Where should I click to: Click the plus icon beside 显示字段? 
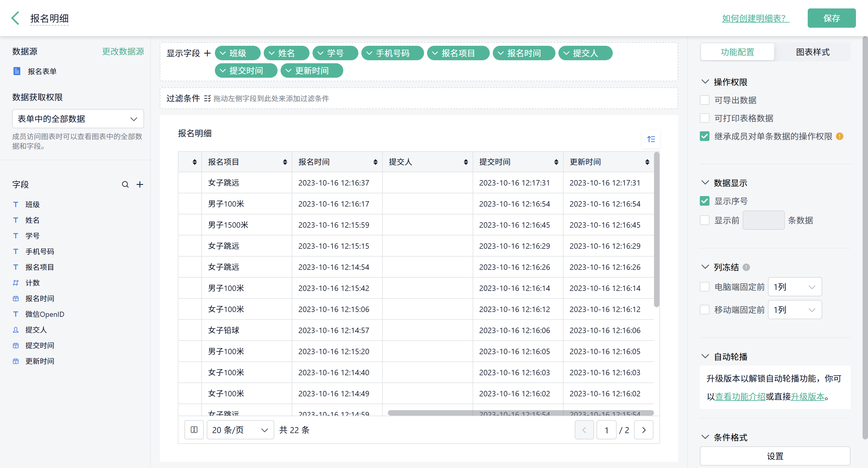point(208,53)
